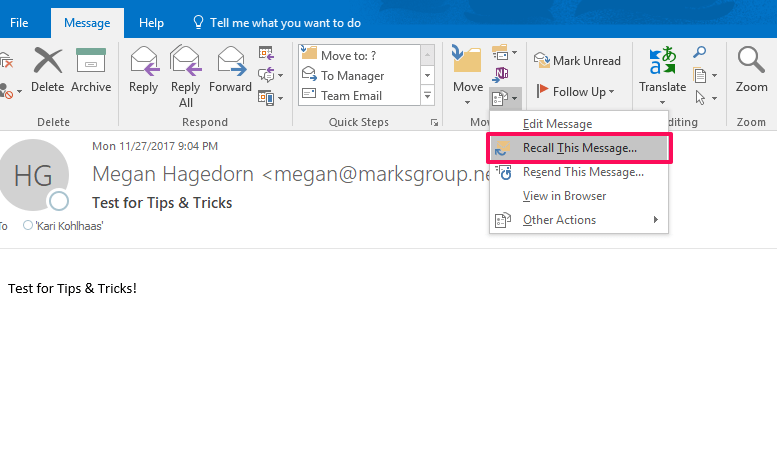Viewport: 777px width, 455px height.
Task: Choose Edit Message from the menu
Action: pyautogui.click(x=579, y=124)
